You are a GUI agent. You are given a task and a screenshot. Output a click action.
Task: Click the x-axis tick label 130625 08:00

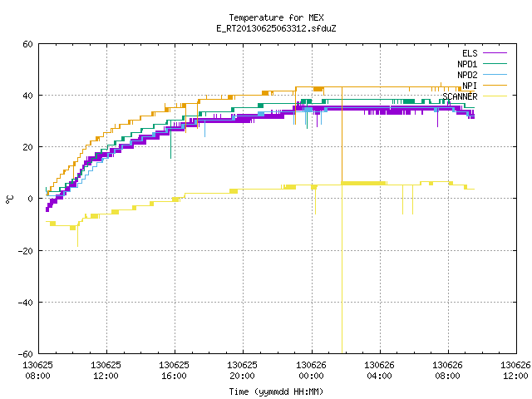point(37,371)
